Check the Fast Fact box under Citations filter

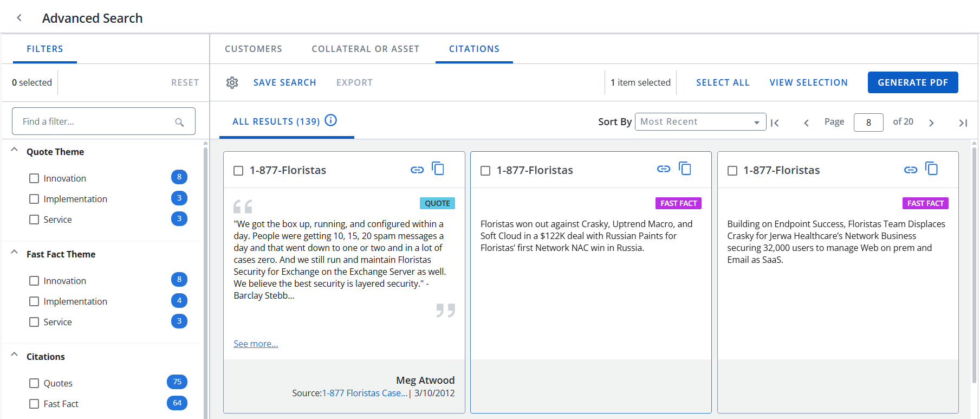[x=34, y=404]
